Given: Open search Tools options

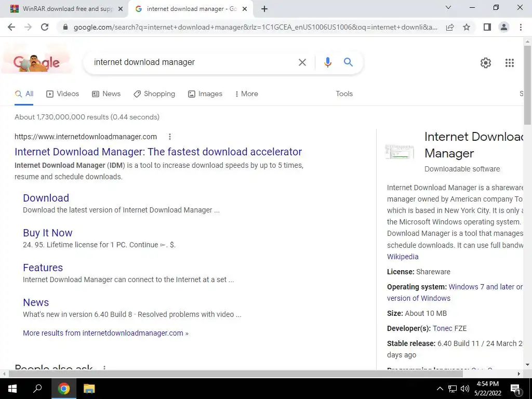Looking at the screenshot, I should pos(344,94).
